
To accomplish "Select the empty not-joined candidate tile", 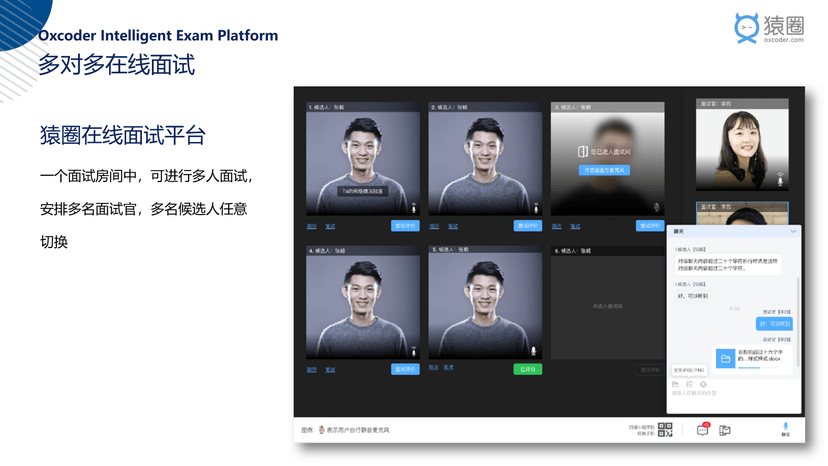I will 607,302.
